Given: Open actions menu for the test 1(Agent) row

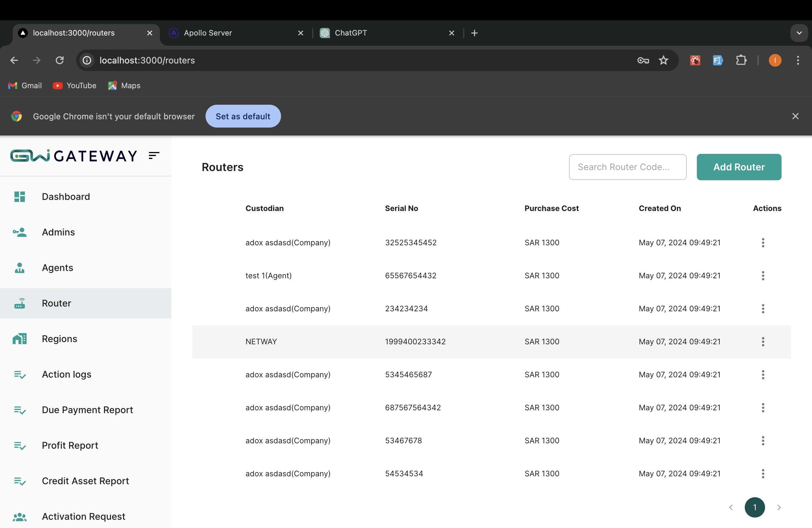Looking at the screenshot, I should coord(763,276).
